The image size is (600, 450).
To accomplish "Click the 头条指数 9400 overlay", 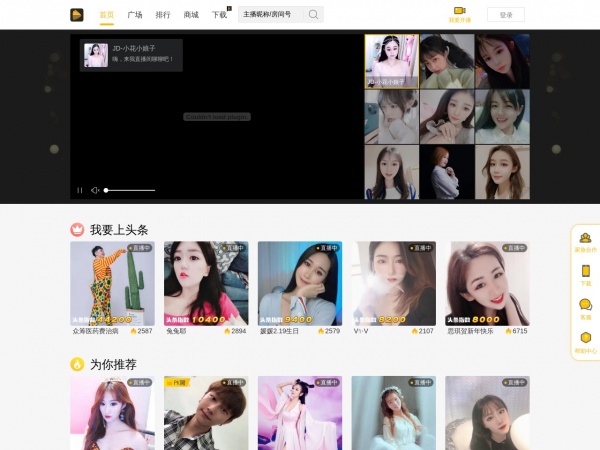I will [x=286, y=320].
